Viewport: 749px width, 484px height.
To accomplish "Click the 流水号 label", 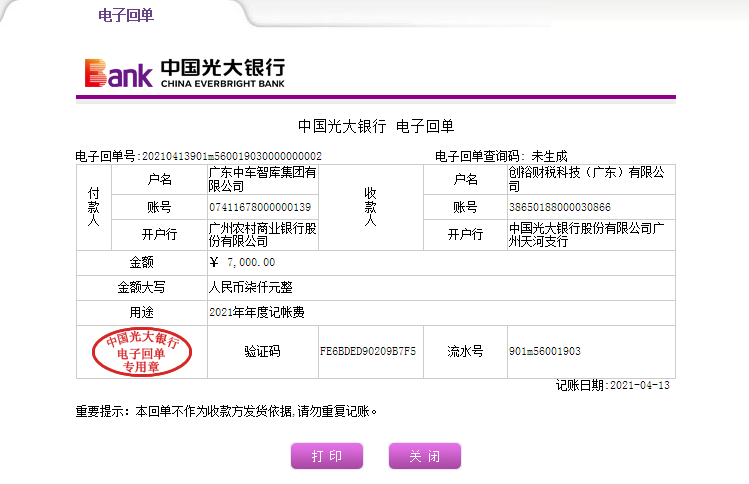I will coord(465,352).
